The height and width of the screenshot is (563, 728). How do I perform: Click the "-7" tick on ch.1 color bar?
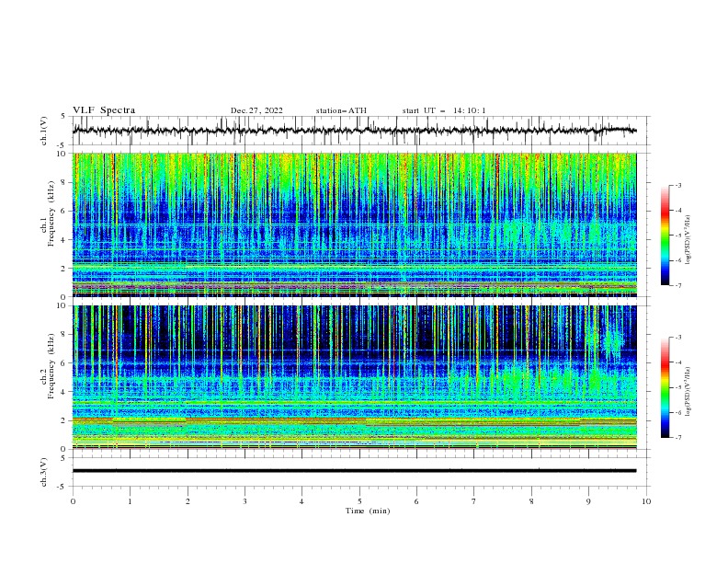tap(677, 285)
